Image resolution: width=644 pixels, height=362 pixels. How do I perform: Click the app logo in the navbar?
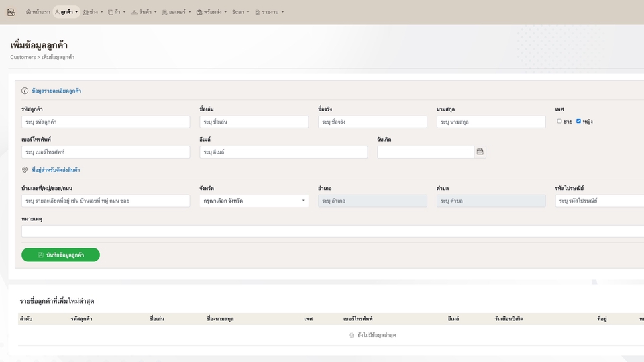point(11,12)
